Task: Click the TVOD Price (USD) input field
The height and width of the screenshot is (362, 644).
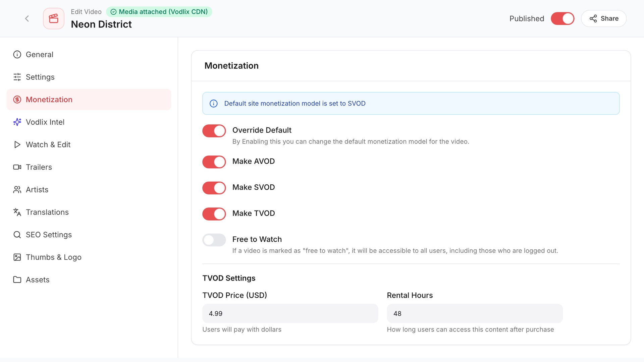Action: pos(290,313)
